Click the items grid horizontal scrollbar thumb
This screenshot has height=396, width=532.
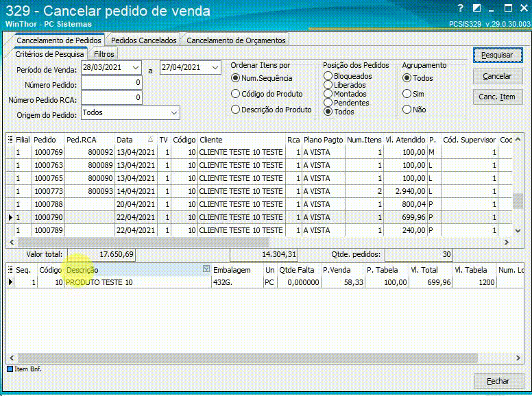tap(247, 358)
